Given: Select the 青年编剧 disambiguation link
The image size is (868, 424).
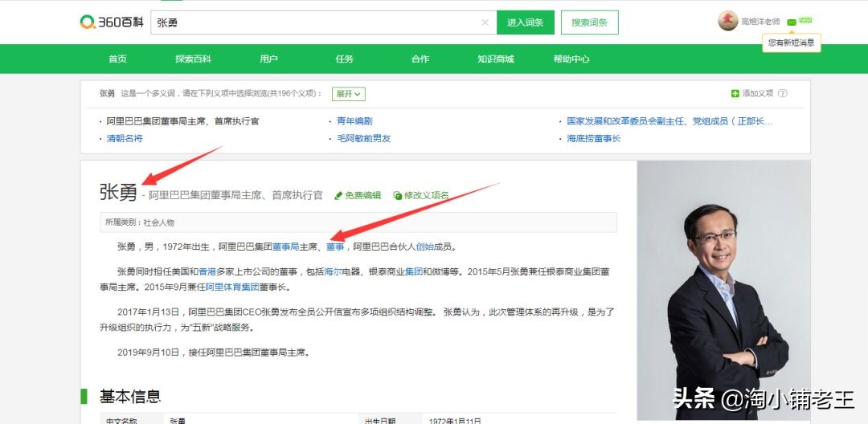Looking at the screenshot, I should coord(354,121).
